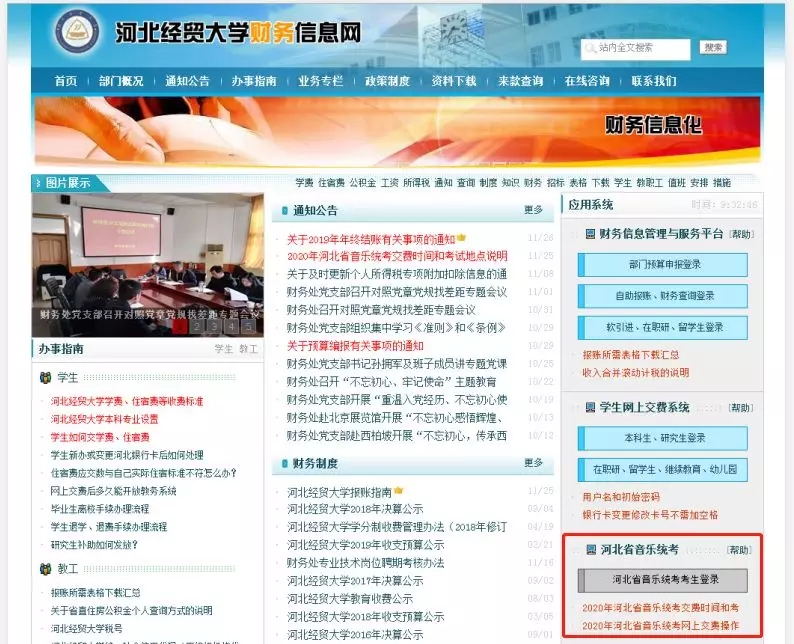Switch 办事指南 to the 学生 tab
Screen dimensions: 794x644
[x=223, y=349]
